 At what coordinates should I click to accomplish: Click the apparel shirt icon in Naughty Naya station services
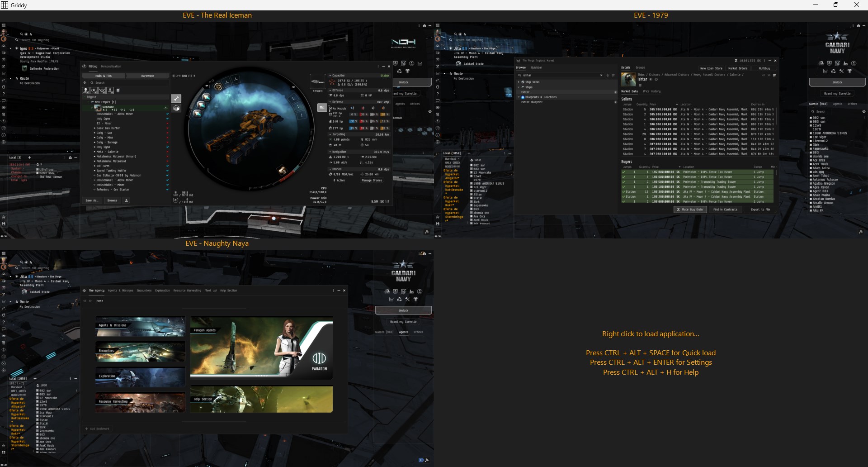pos(415,299)
